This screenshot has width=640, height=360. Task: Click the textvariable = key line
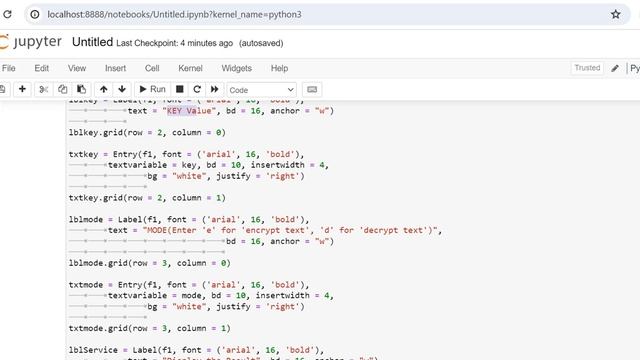tap(218, 165)
